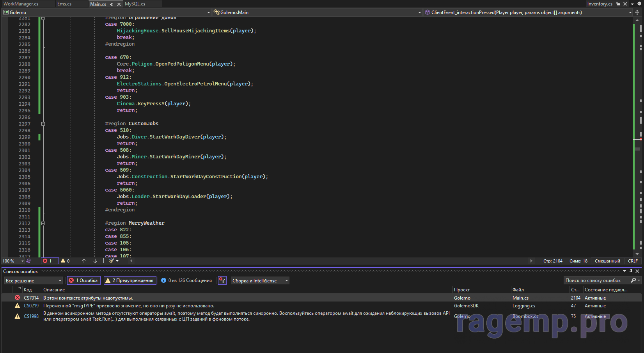This screenshot has width=644, height=353.
Task: Click the error list filter icon
Action: coord(222,280)
